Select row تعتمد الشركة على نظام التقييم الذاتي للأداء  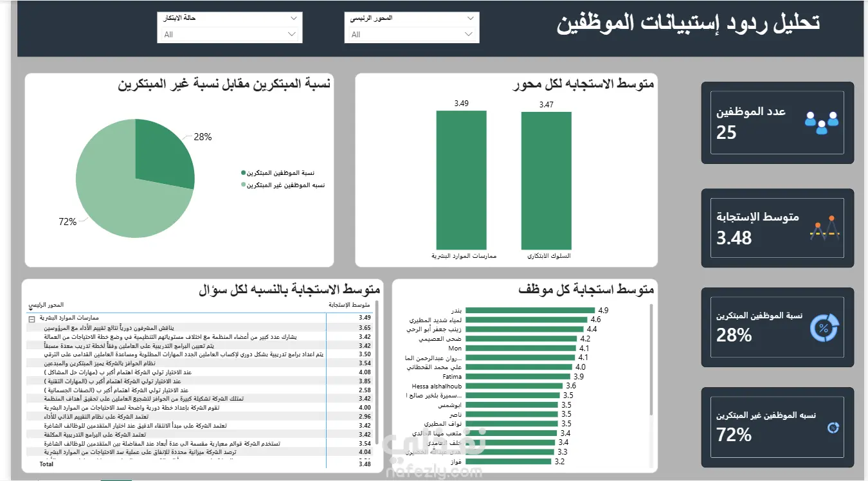click(x=200, y=417)
